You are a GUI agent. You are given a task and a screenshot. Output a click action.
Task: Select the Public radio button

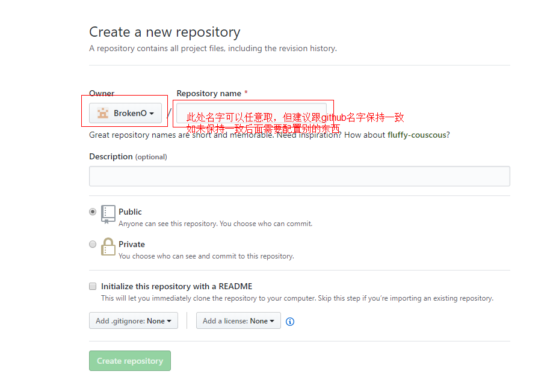pos(93,212)
